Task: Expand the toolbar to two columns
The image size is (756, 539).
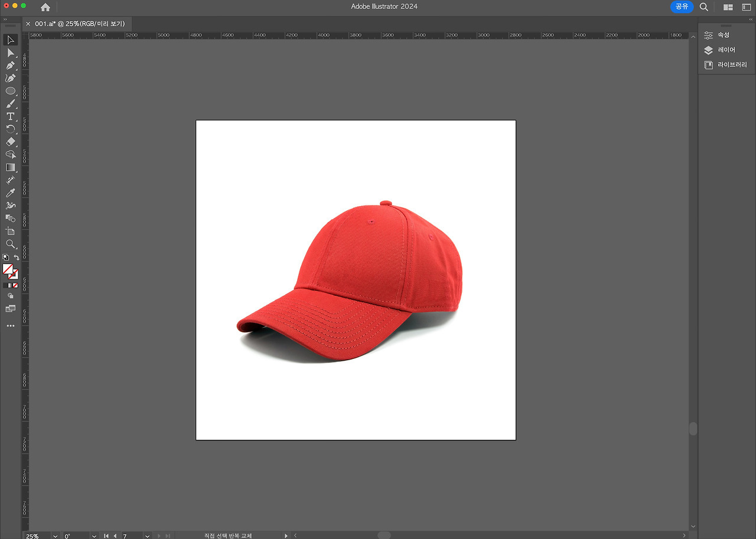Action: coord(5,19)
